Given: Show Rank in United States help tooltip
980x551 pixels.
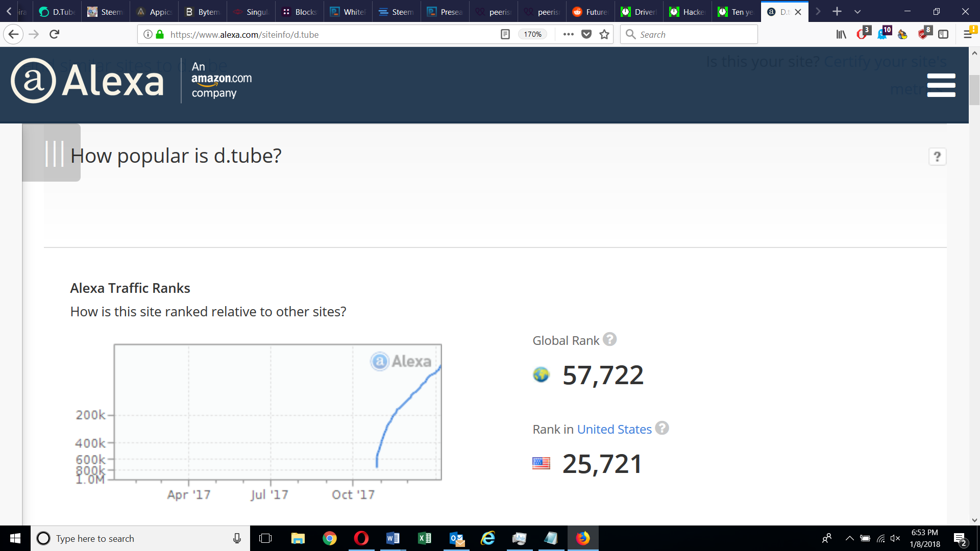Looking at the screenshot, I should point(662,428).
